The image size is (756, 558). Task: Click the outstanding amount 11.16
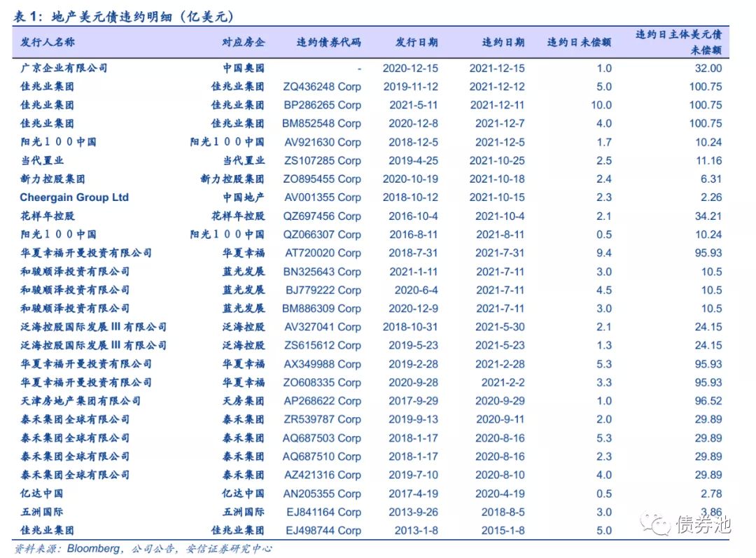[708, 160]
